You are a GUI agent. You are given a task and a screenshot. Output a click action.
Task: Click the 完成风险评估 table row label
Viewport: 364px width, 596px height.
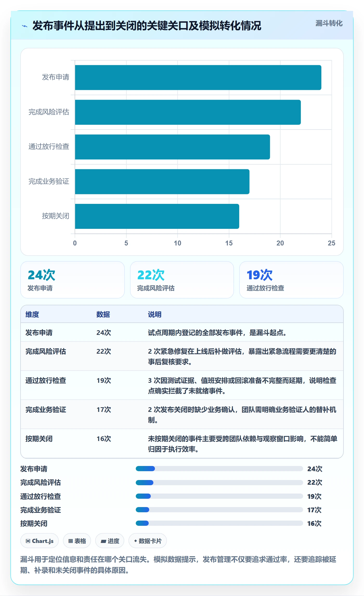coord(46,351)
